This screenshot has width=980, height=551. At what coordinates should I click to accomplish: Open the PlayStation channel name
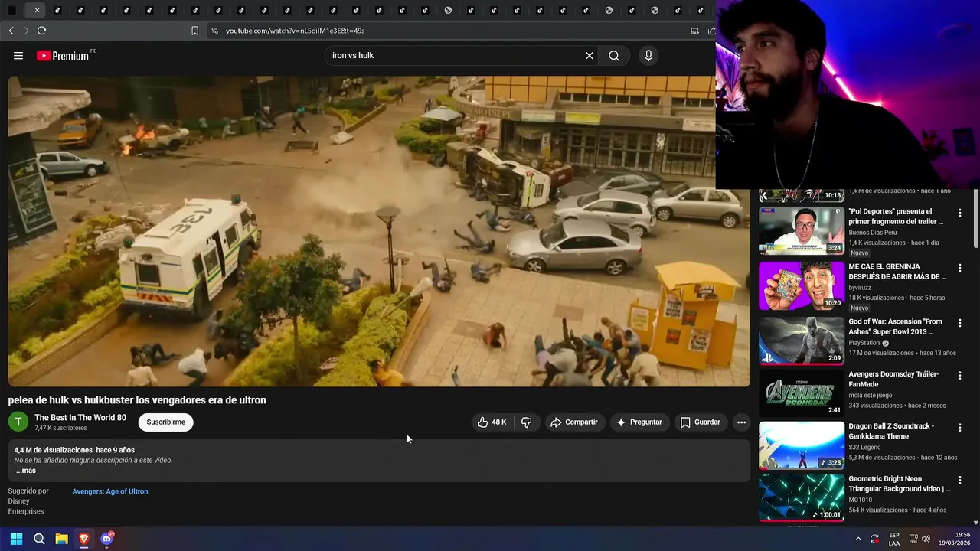(x=864, y=343)
